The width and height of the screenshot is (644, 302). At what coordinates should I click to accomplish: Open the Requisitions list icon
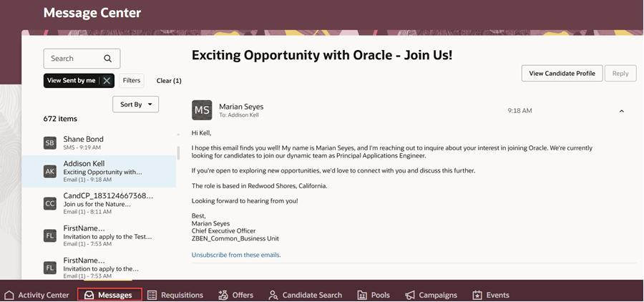tap(152, 295)
